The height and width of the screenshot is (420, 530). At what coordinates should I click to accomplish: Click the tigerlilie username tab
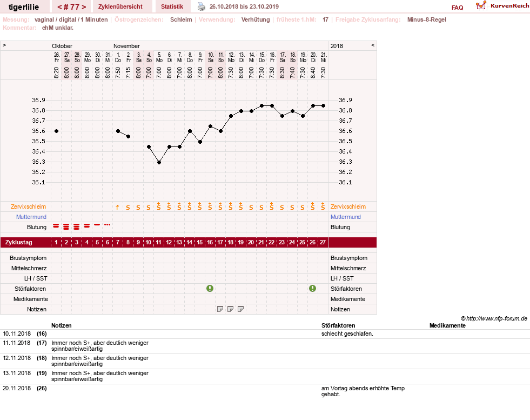tap(24, 7)
